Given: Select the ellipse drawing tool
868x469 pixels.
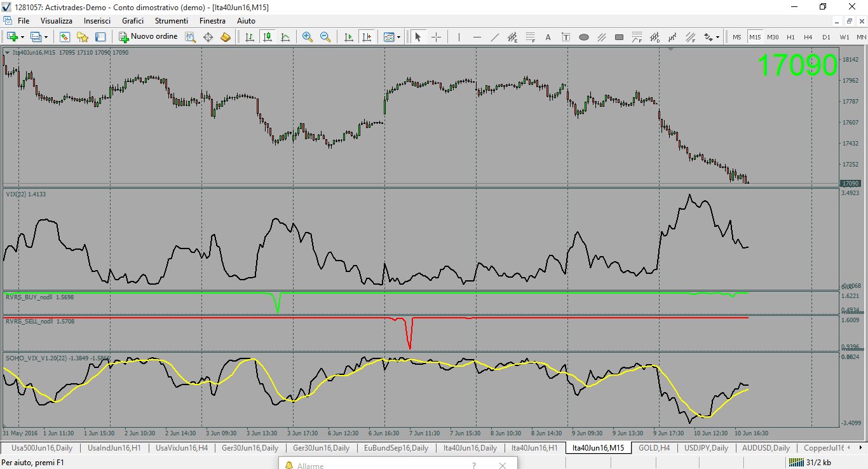Looking at the screenshot, I should coord(583,37).
